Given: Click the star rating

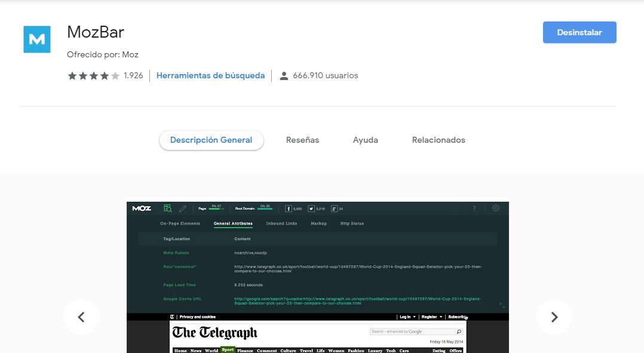Looking at the screenshot, I should [x=94, y=75].
